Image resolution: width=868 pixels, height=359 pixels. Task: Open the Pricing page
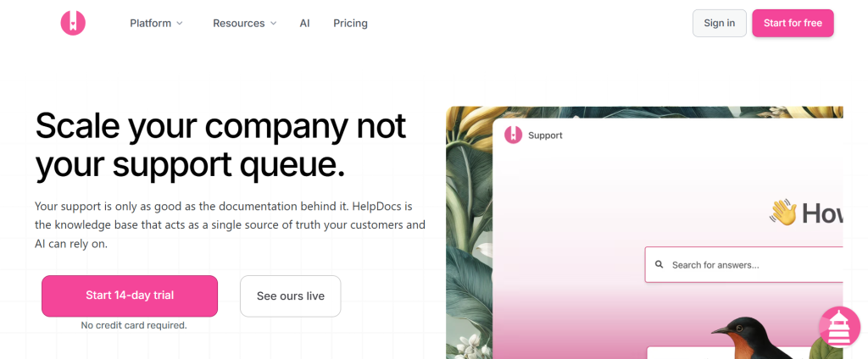click(x=350, y=24)
